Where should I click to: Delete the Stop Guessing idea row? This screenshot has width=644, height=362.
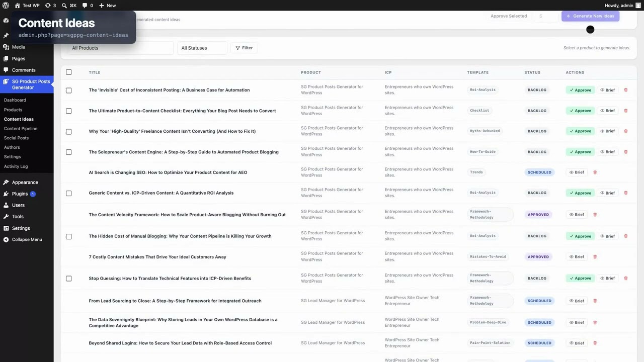626,279
